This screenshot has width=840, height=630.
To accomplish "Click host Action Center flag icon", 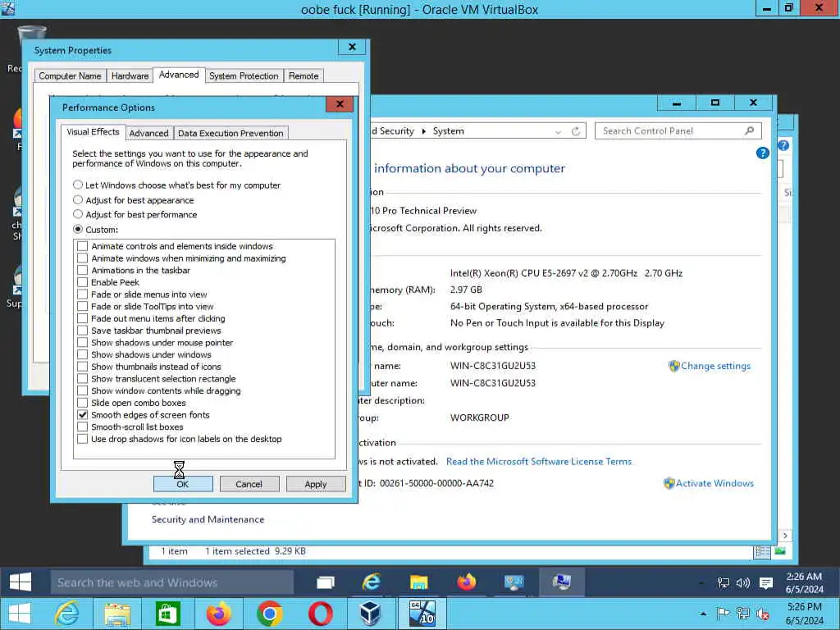I will (723, 614).
